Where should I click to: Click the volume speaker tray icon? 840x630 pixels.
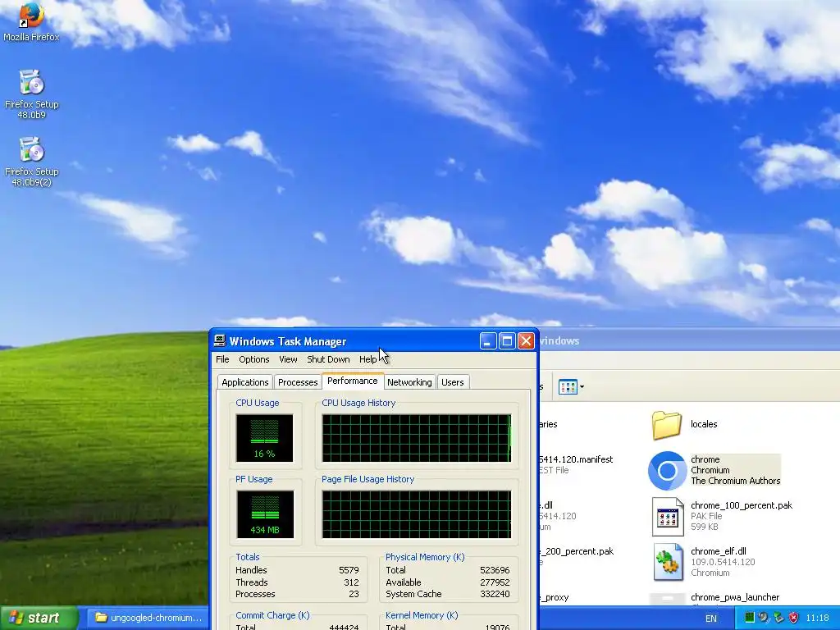pyautogui.click(x=764, y=618)
